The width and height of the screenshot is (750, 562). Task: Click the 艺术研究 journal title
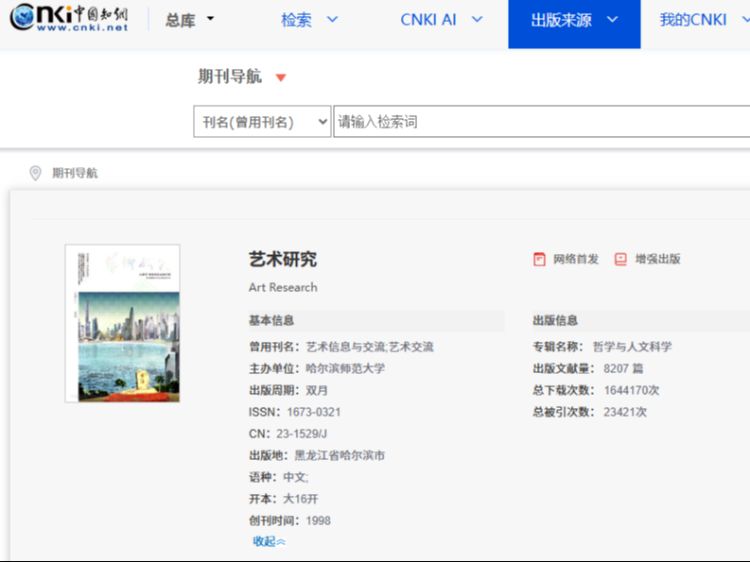pos(283,259)
